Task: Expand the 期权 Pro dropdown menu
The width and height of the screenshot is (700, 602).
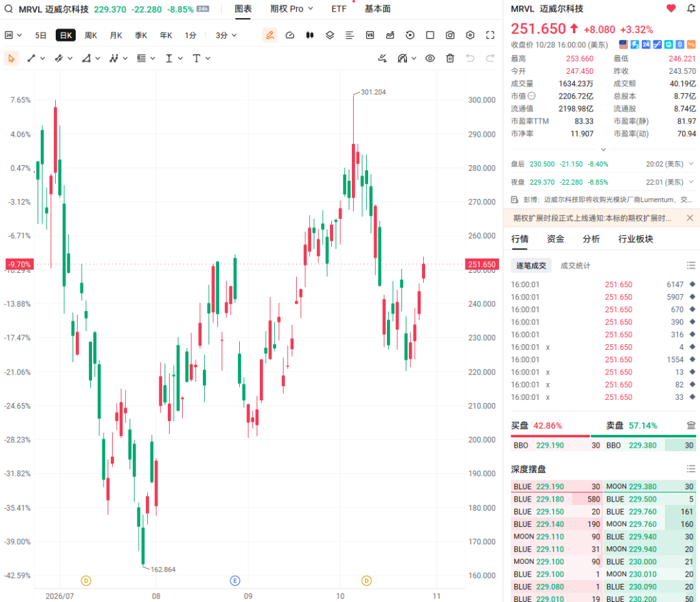Action: 292,9
